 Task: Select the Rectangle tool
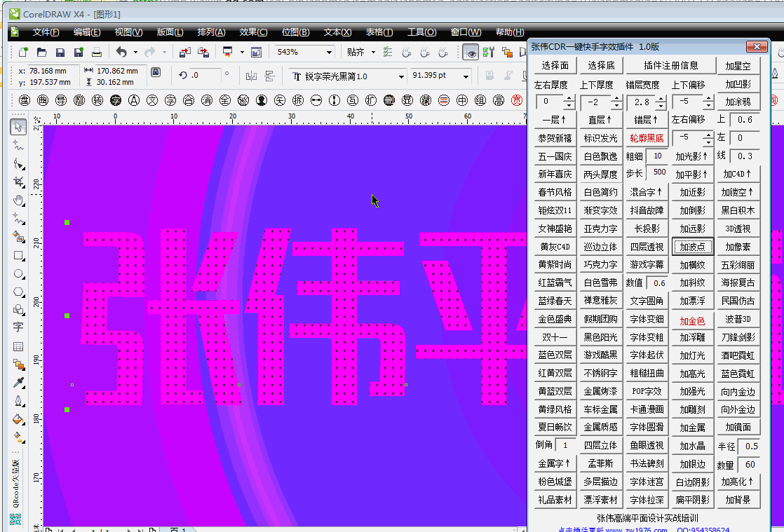click(x=18, y=256)
